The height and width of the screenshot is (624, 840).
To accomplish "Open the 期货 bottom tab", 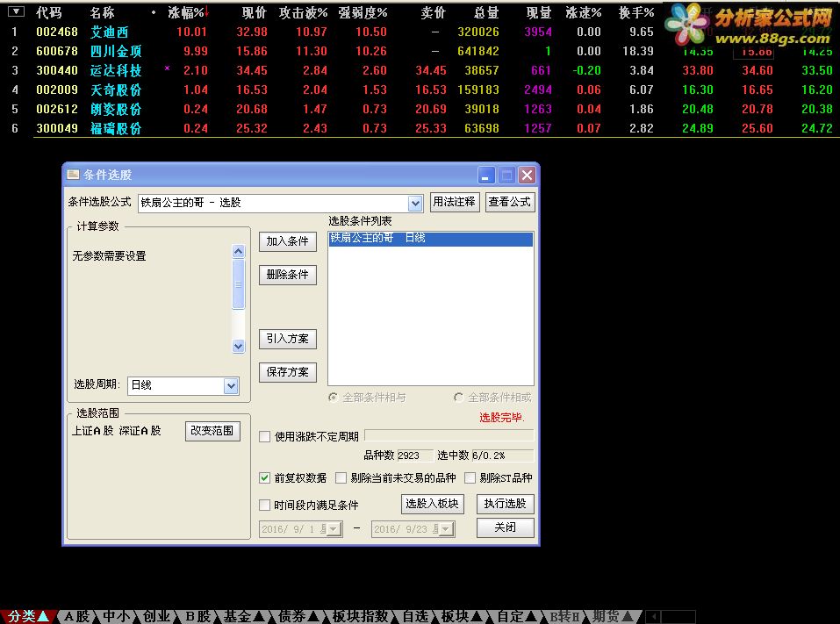I will point(612,616).
